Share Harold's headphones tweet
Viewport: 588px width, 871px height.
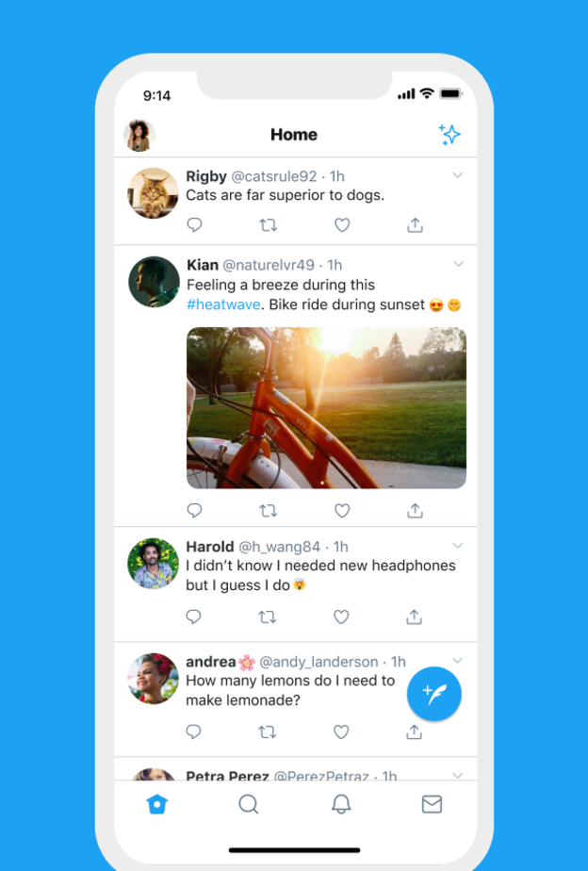pos(414,617)
